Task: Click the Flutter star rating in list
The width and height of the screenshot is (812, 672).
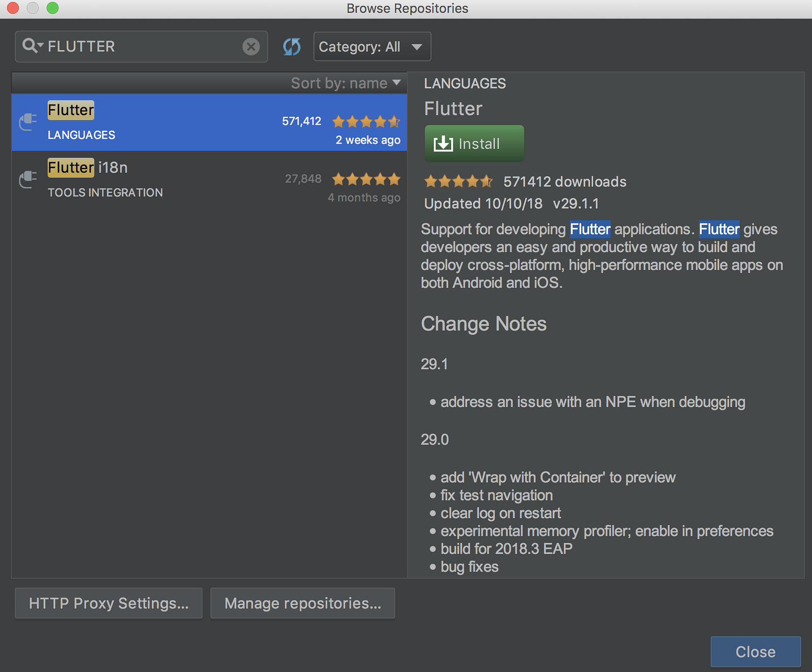Action: pyautogui.click(x=366, y=122)
